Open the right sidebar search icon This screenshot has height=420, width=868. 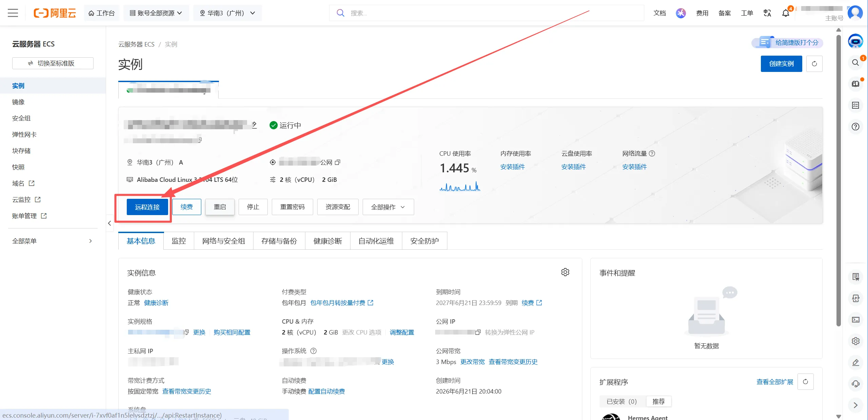tap(855, 62)
